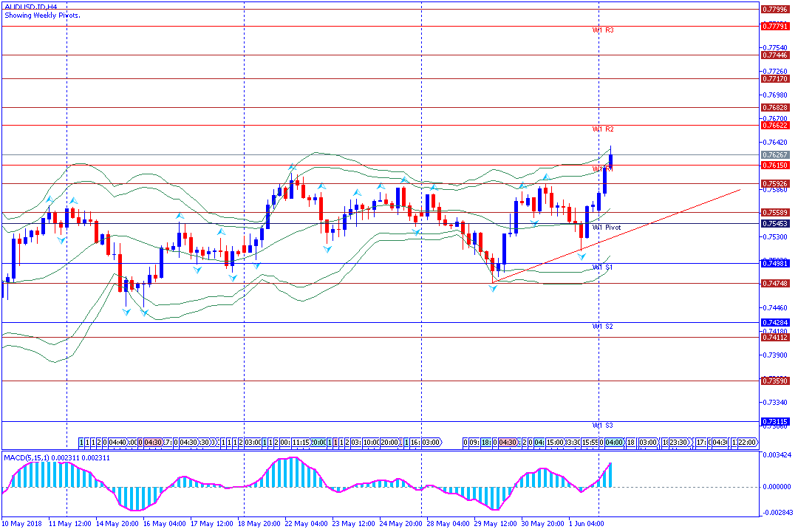This screenshot has width=798, height=532.
Task: Click the 0.75926 price tag
Action: pos(775,184)
